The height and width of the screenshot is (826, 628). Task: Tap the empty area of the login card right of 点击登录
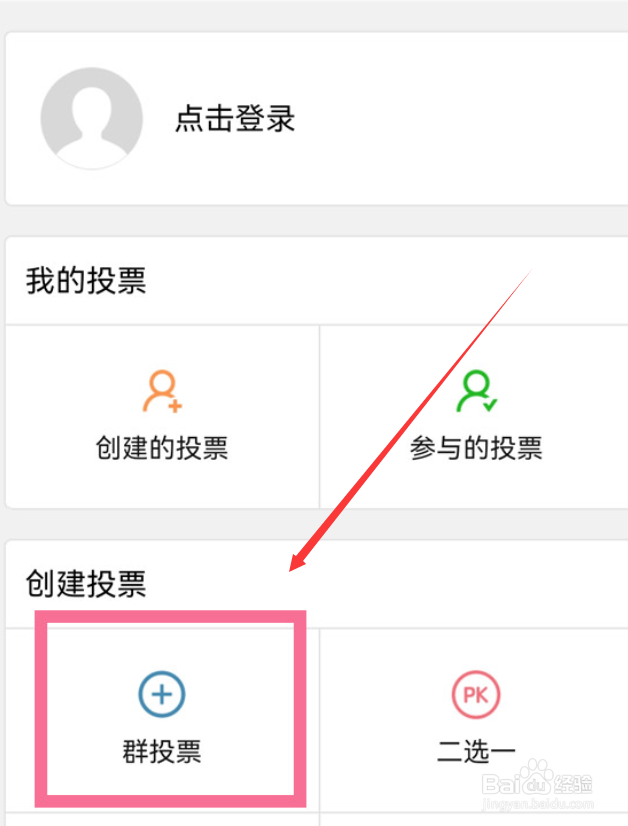pos(461,119)
